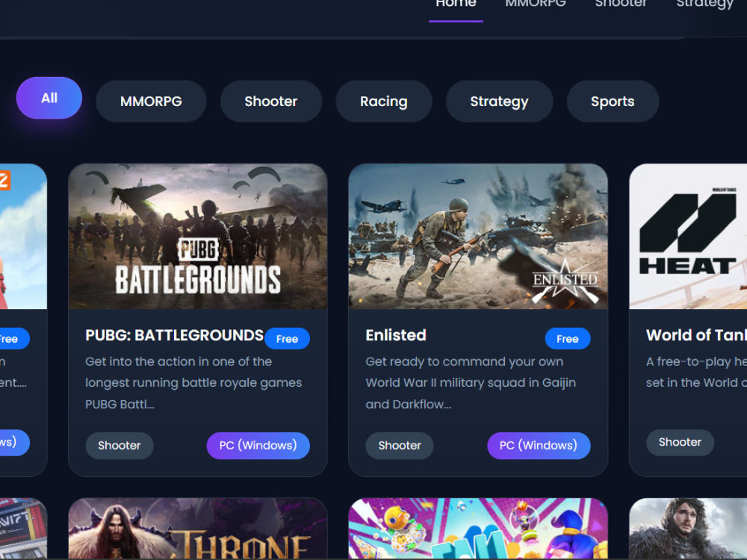Click the Free badge on PUBG card
The height and width of the screenshot is (560, 747).
click(287, 338)
